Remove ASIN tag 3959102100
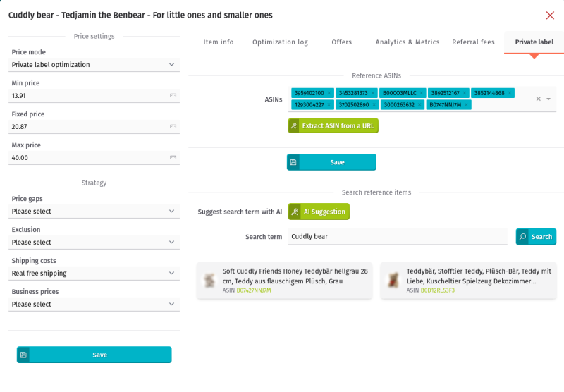The height and width of the screenshot is (392, 564). 329,93
